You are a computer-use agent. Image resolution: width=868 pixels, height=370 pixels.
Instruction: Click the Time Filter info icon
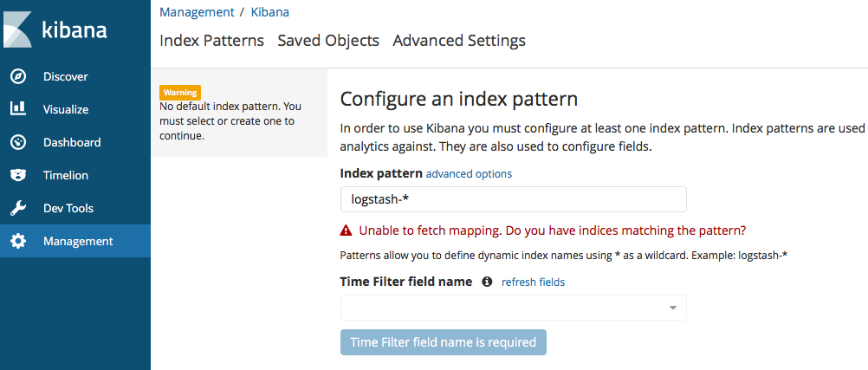(487, 282)
